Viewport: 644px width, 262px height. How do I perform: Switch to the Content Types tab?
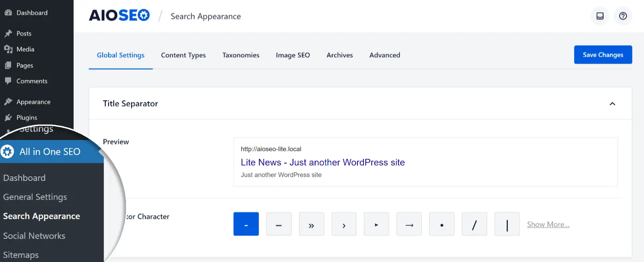pos(184,55)
